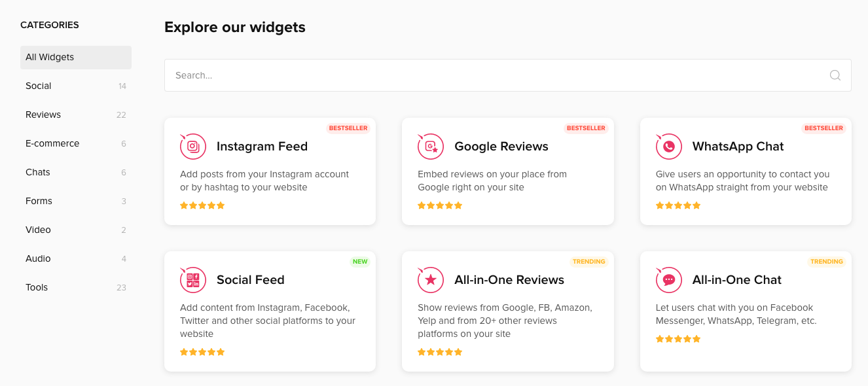Click the search magnifier icon

tap(835, 75)
